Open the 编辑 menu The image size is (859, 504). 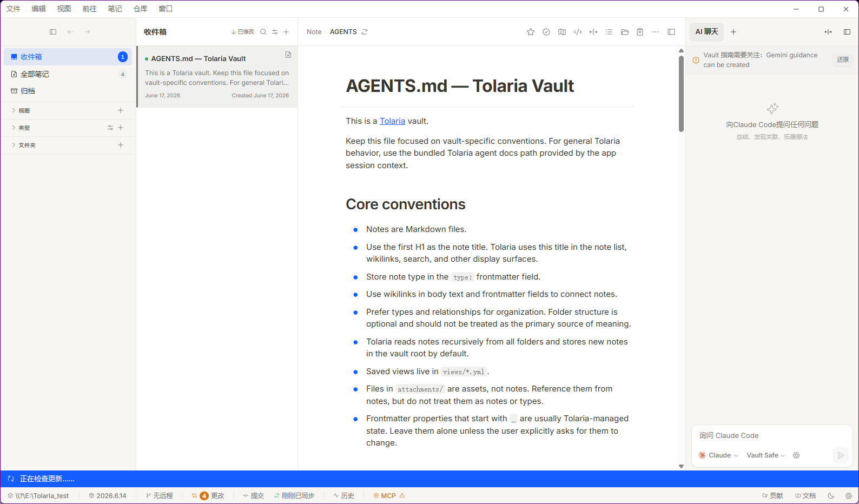(39, 9)
